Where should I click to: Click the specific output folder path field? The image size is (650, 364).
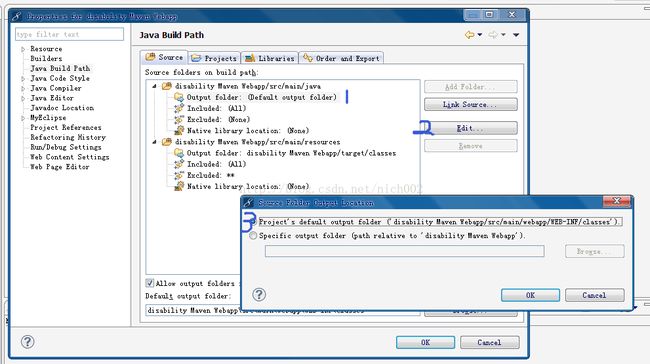pyautogui.click(x=405, y=251)
